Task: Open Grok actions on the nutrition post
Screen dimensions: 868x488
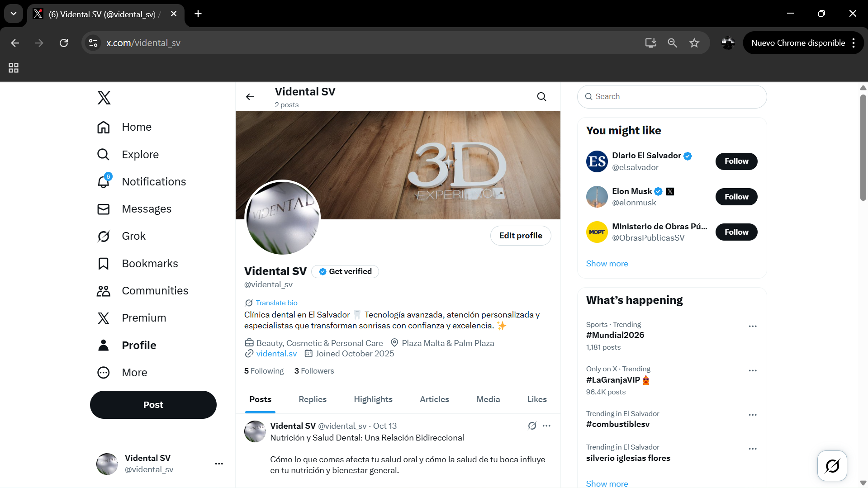Action: tap(532, 426)
